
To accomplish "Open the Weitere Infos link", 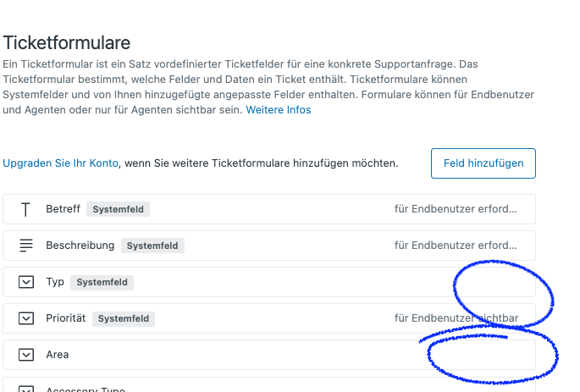I will tap(278, 110).
